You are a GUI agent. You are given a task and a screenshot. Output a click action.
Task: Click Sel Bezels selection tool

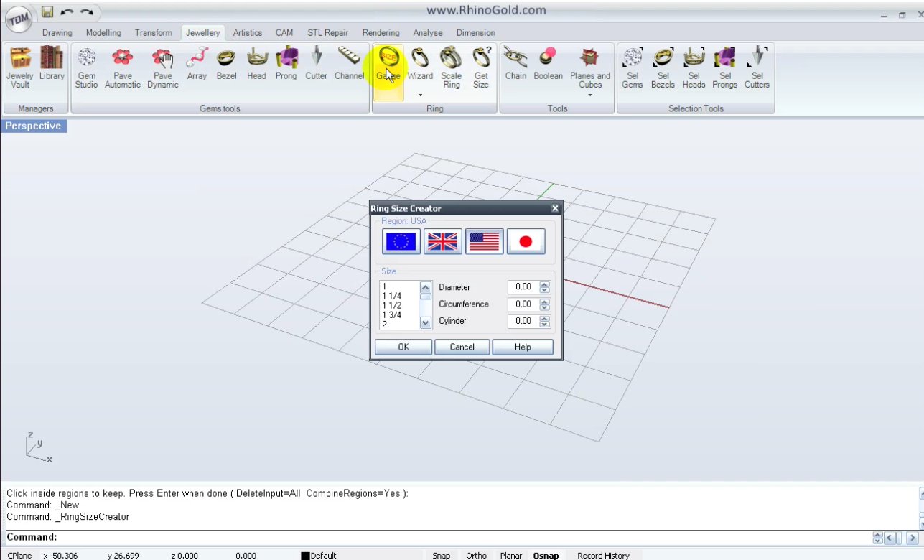(663, 68)
